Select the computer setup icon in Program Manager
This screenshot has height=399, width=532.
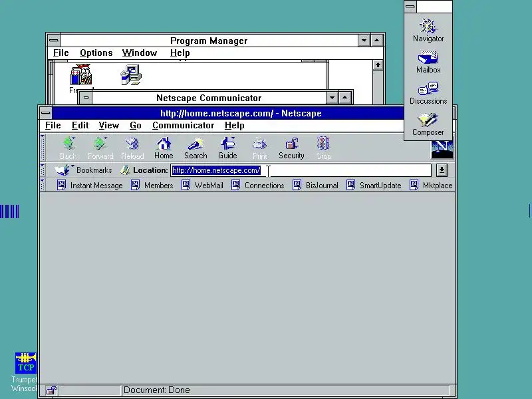pos(131,74)
